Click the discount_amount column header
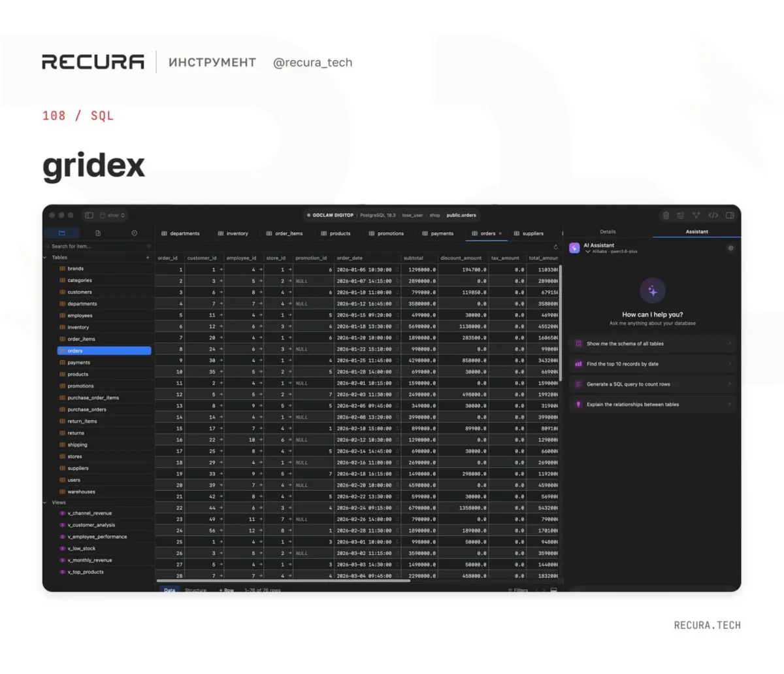Screen dimensions: 784x674 coord(463,258)
